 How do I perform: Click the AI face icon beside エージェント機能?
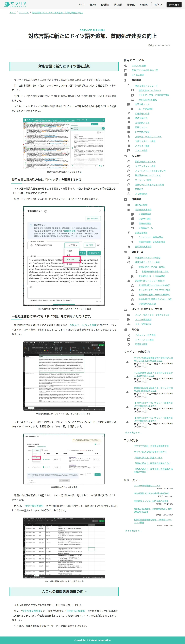[129, 180]
